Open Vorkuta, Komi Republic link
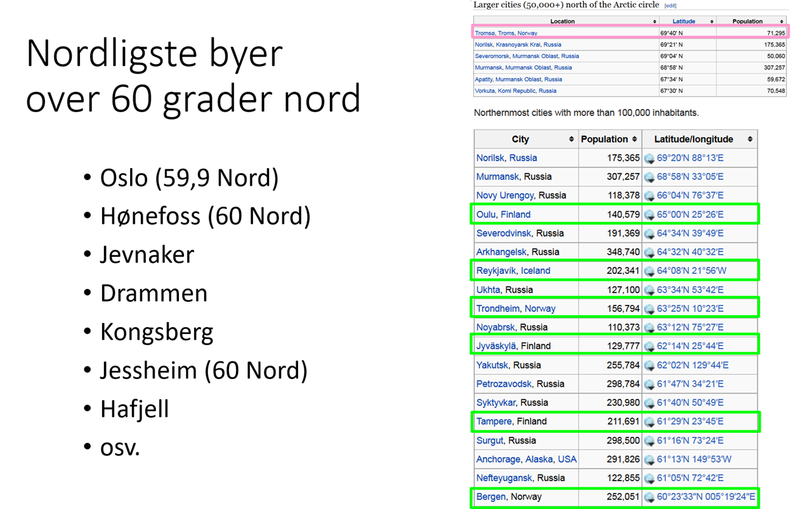This screenshot has width=812, height=509. [516, 91]
